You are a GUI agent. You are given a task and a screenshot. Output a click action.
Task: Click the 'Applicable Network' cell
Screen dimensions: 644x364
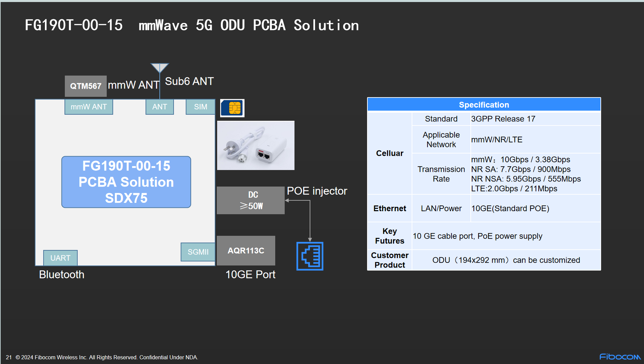(x=441, y=140)
